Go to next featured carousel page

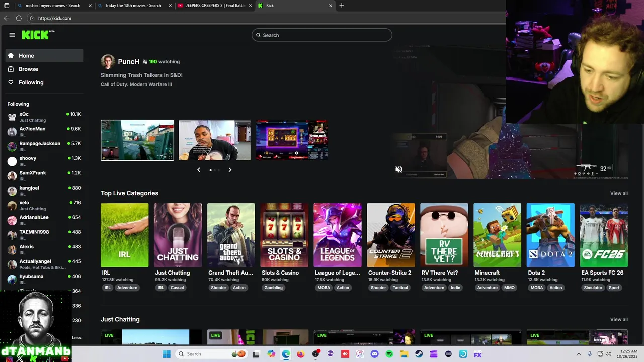[x=230, y=170]
